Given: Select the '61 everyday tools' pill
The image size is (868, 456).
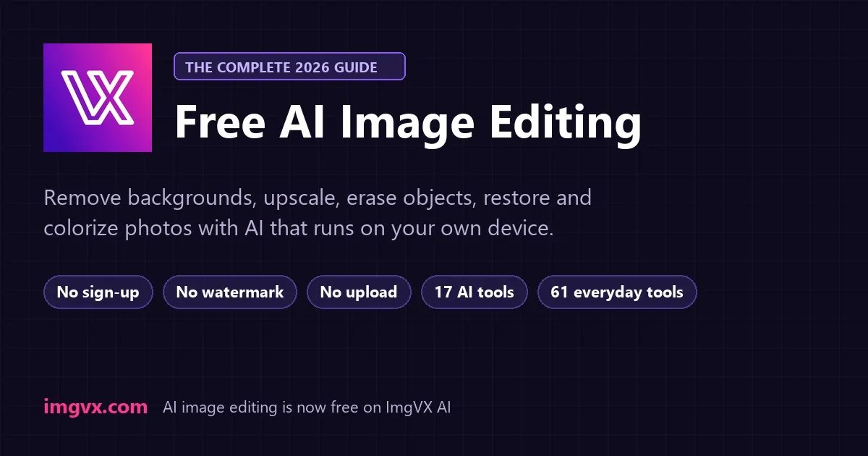Looking at the screenshot, I should 617,292.
